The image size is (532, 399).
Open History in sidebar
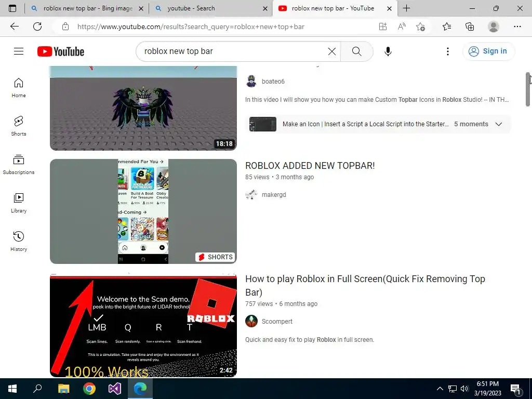click(x=19, y=241)
